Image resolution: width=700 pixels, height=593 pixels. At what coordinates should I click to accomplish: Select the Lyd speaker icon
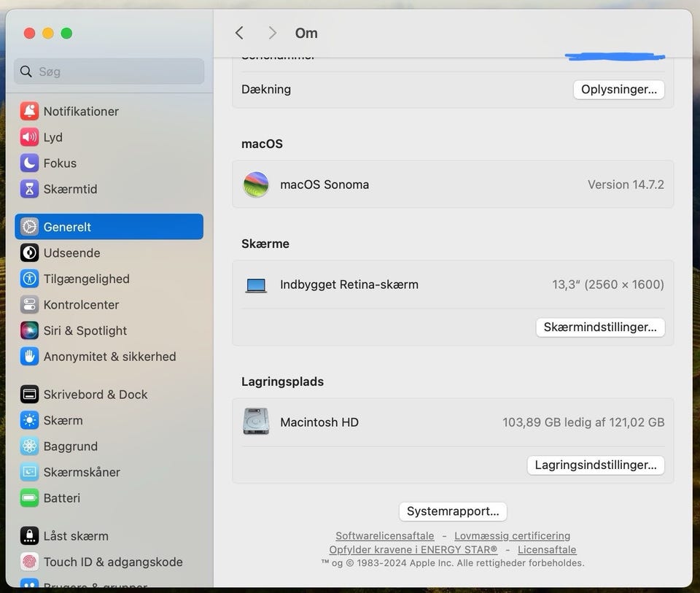(29, 137)
